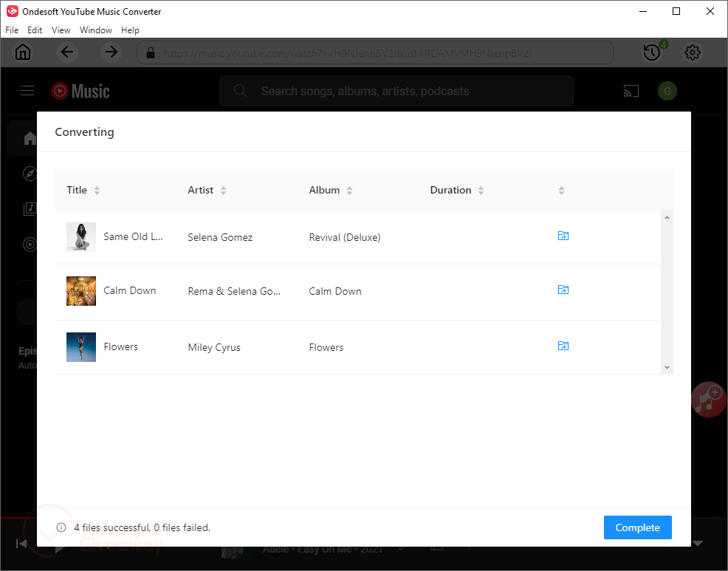
Task: Click the Selena Gomez artist cell
Action: 220,237
